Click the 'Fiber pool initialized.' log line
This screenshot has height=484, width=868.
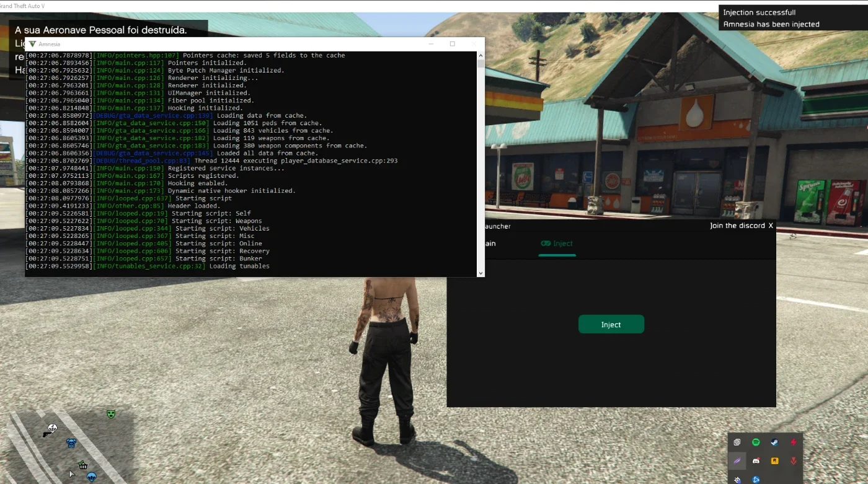[139, 100]
